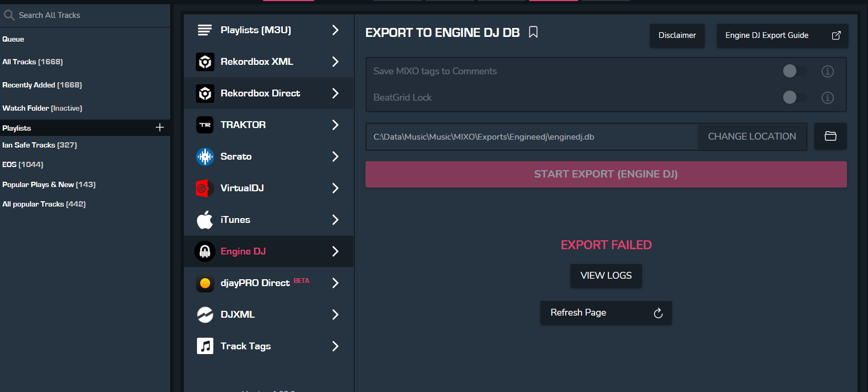Click the TRAKTOR logo icon
Viewport: 868px width, 392px height.
click(205, 125)
